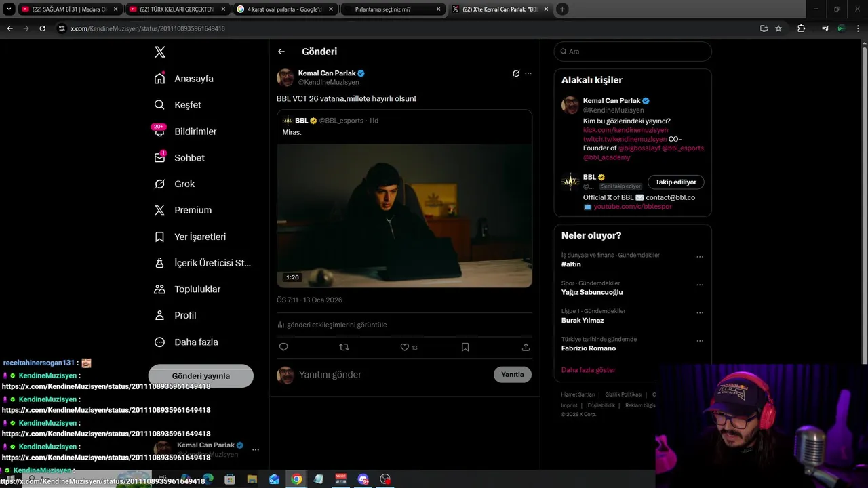Open the Chrome extensions puzzle icon

(x=801, y=28)
